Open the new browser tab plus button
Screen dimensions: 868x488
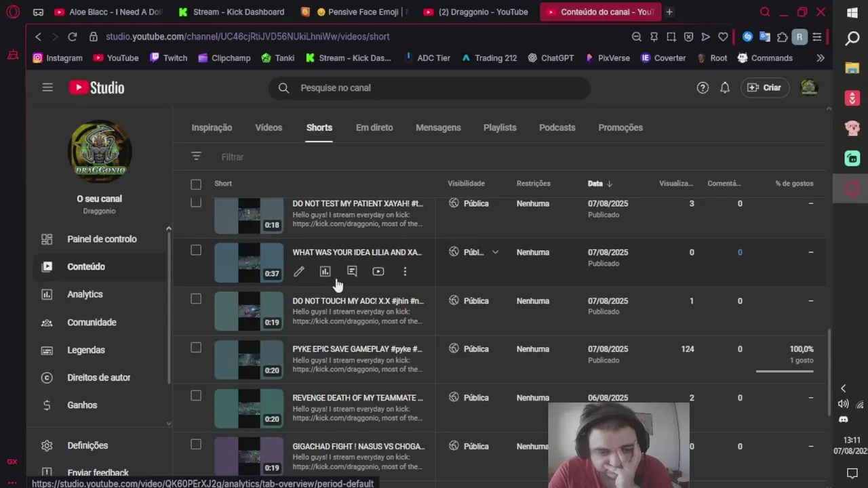click(x=669, y=12)
